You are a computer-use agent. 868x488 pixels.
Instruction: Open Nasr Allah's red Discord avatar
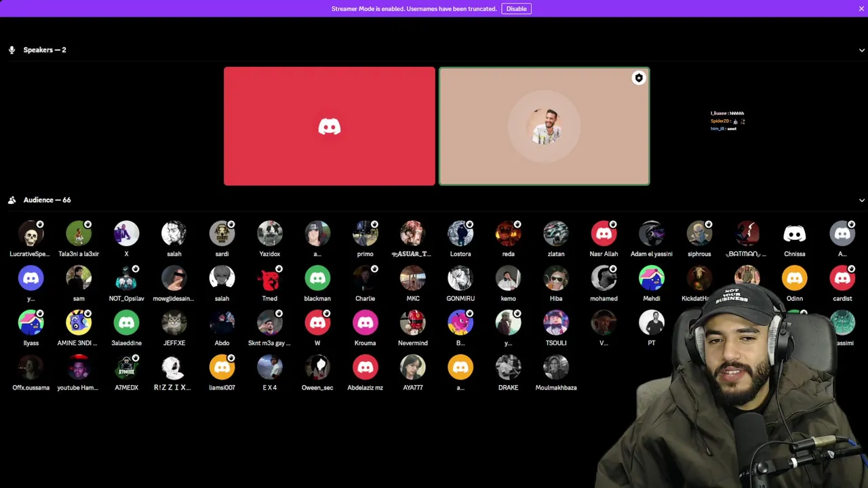tap(604, 234)
